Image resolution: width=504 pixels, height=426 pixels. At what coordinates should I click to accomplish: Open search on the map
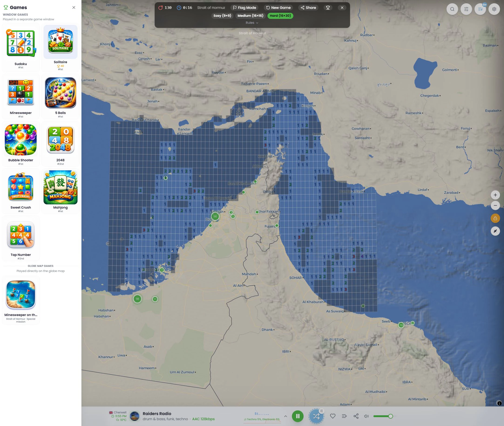click(x=452, y=9)
